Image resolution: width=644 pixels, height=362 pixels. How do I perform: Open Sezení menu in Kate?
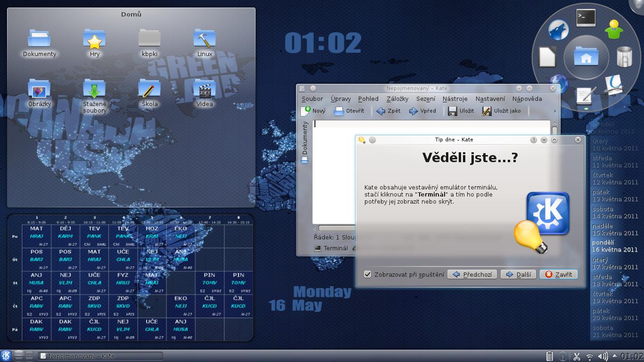coord(426,99)
